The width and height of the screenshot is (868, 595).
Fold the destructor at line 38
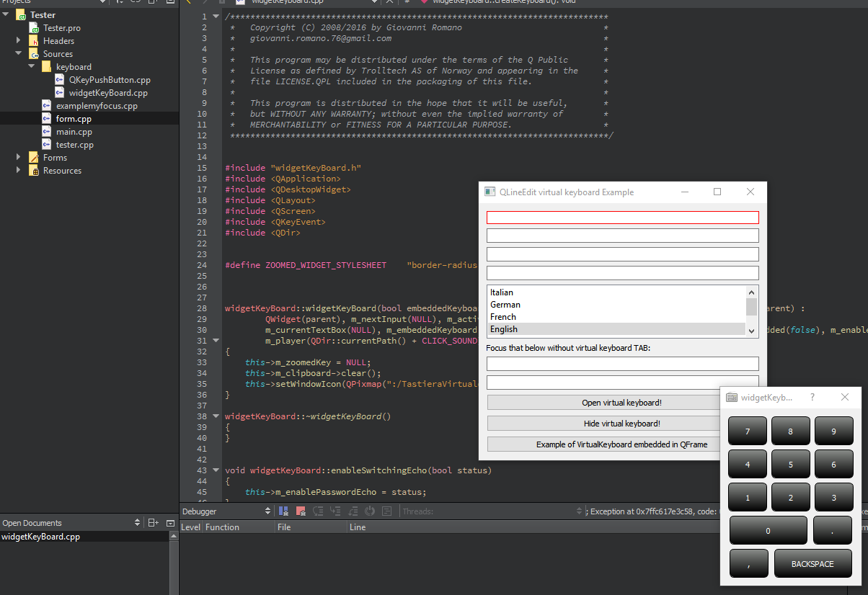point(216,416)
